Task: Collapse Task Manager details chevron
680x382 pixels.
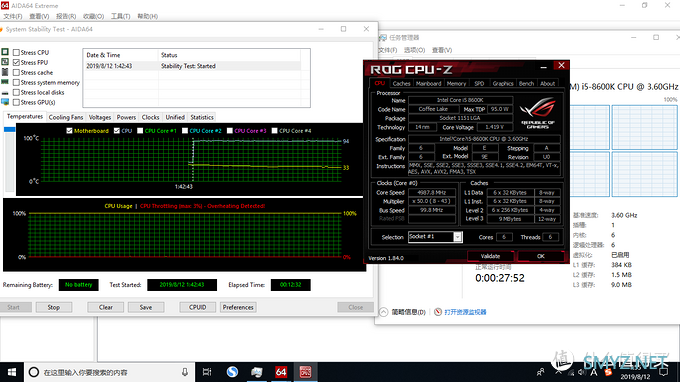Action: point(383,312)
